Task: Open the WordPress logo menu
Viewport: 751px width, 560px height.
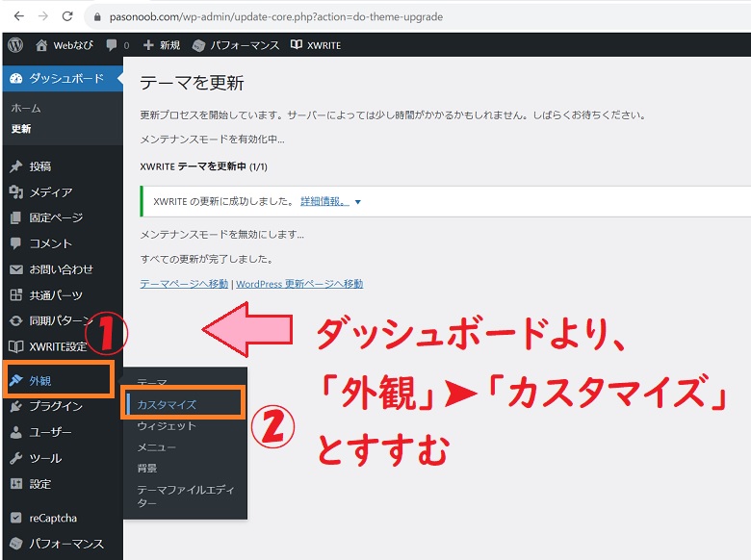Action: 15,45
